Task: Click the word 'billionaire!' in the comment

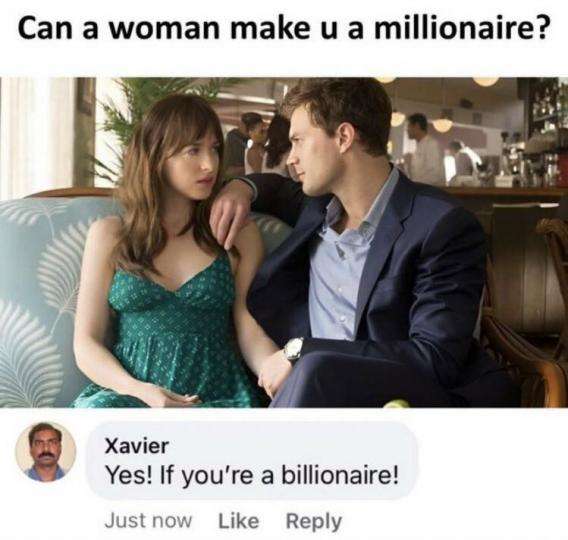Action: (340, 474)
